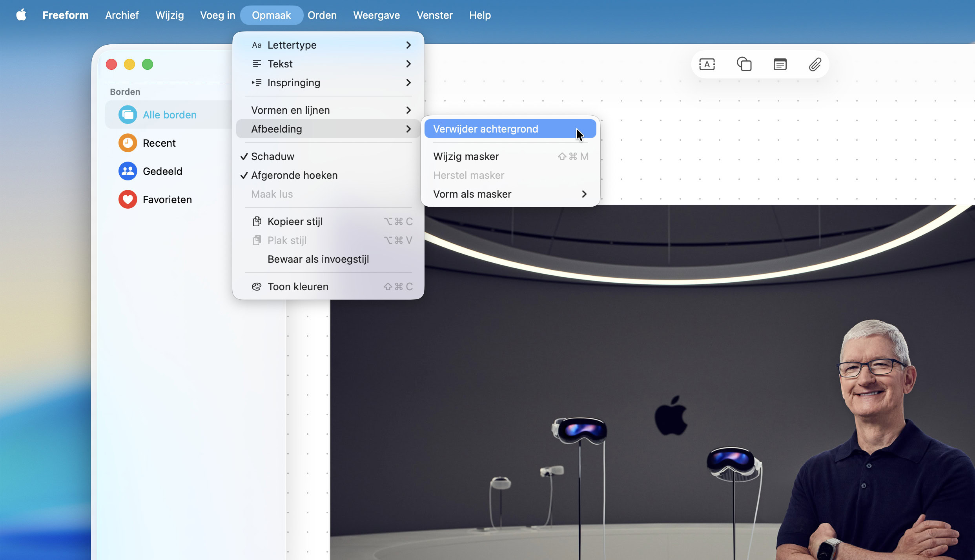The image size is (975, 560).
Task: Choose Verwijder achtergrond
Action: click(486, 129)
